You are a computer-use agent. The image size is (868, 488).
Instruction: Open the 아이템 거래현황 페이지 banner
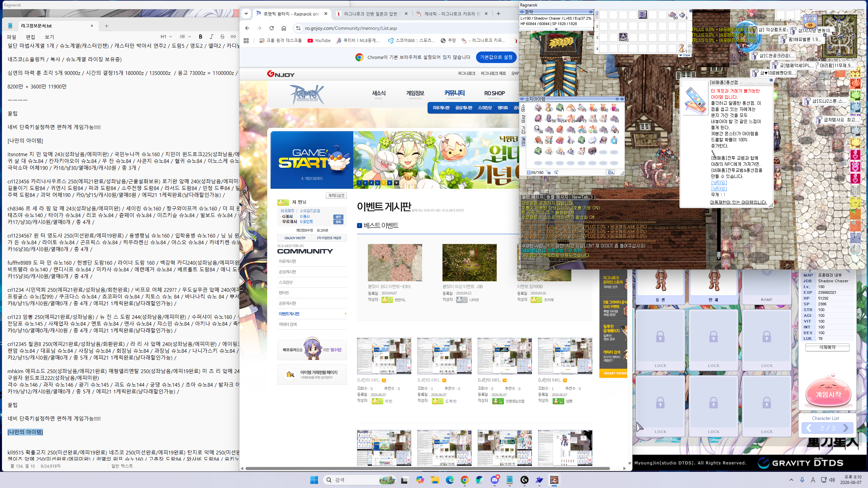tap(312, 374)
